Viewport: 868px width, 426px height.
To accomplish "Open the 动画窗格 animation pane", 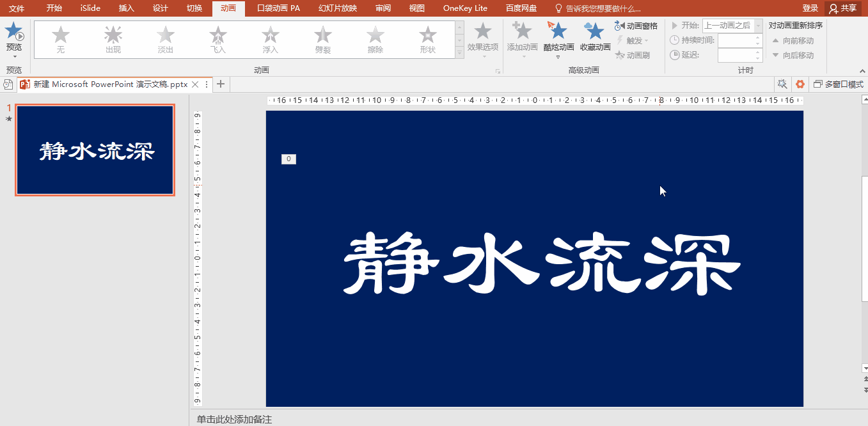I will click(x=636, y=26).
